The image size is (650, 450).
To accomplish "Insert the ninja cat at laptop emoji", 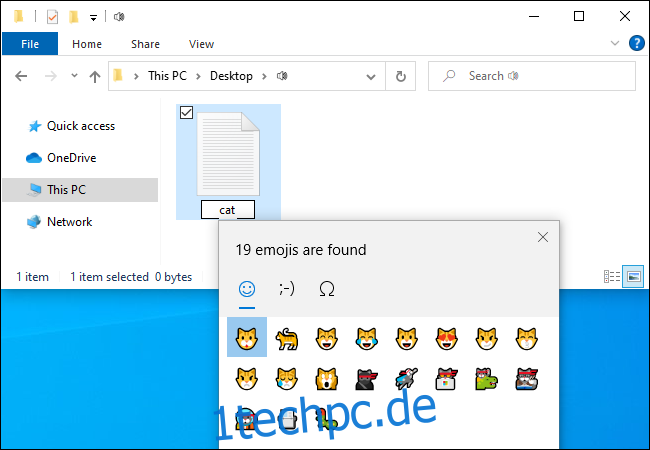I will [447, 378].
